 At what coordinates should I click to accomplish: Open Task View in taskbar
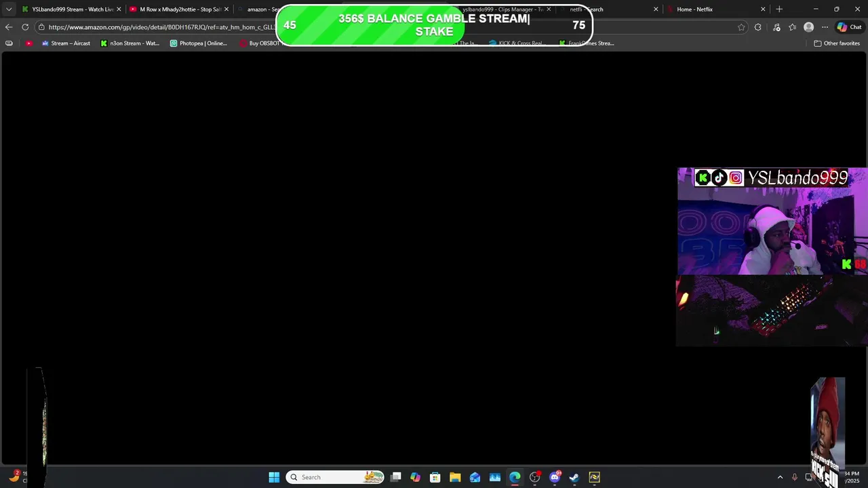pos(396,477)
